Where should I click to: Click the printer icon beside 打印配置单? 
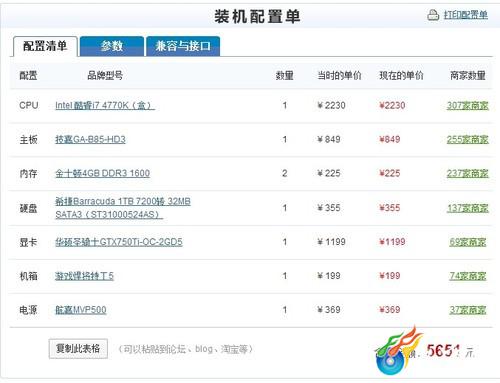point(433,15)
